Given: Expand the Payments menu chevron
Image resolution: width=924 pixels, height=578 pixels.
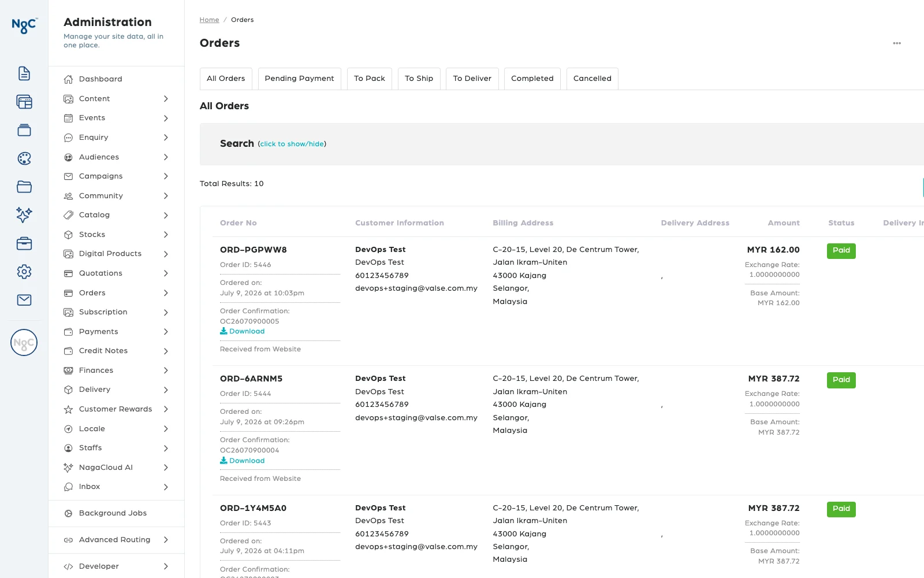Looking at the screenshot, I should pos(166,332).
